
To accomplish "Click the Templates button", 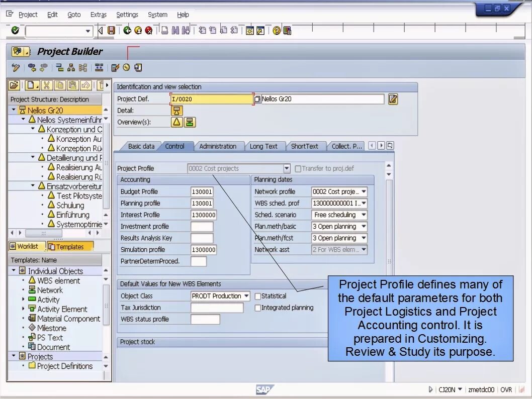I will coord(70,246).
